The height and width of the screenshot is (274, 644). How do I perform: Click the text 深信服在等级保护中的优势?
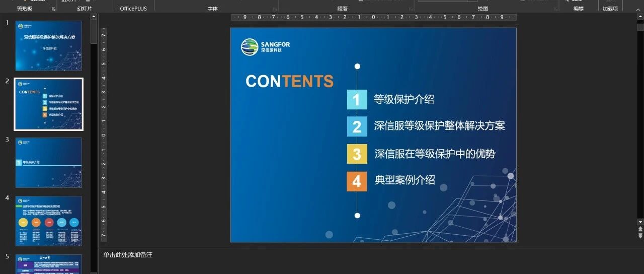click(x=435, y=154)
